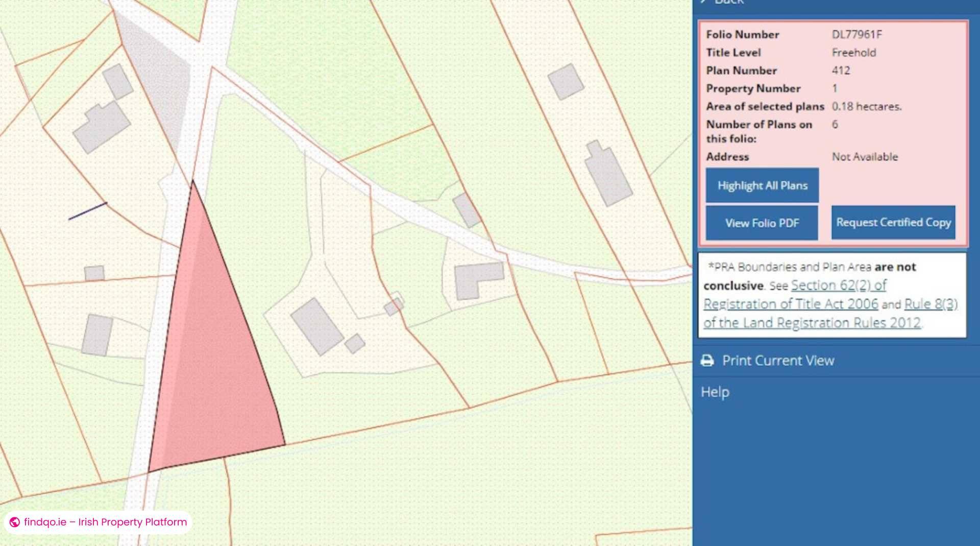Image resolution: width=980 pixels, height=546 pixels.
Task: Open the Rule 8(3) Land Registration Rules link
Action: coord(932,303)
